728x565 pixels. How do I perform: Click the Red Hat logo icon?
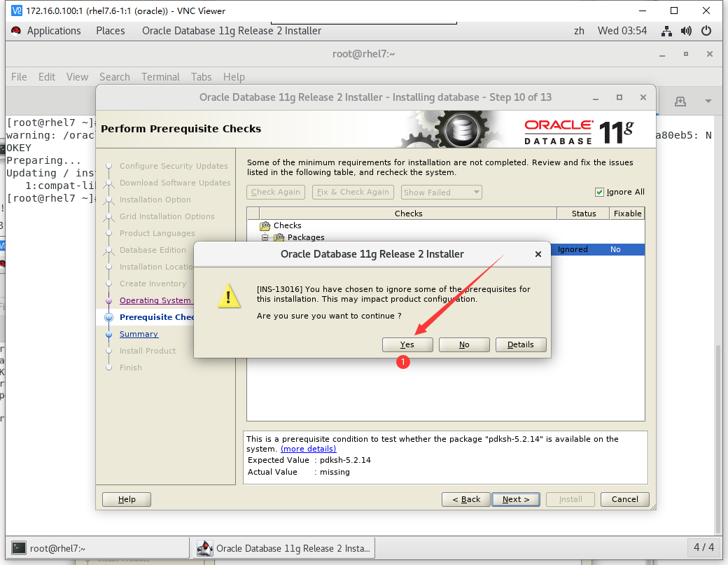click(x=16, y=31)
